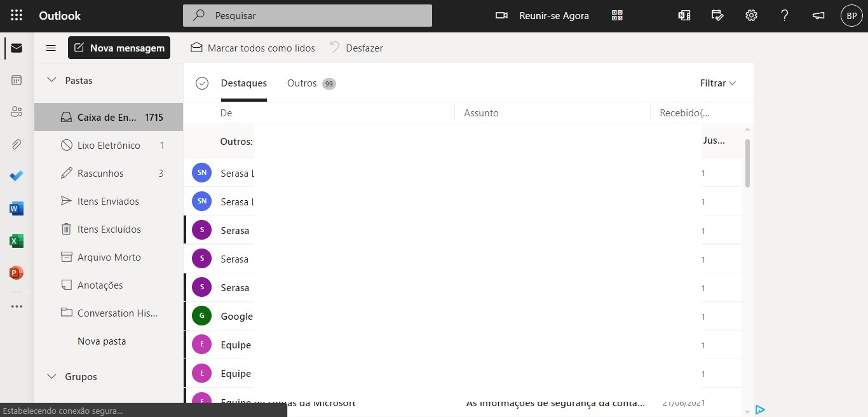Open the megaphone what's new icon
The width and height of the screenshot is (868, 417).
pos(818,15)
